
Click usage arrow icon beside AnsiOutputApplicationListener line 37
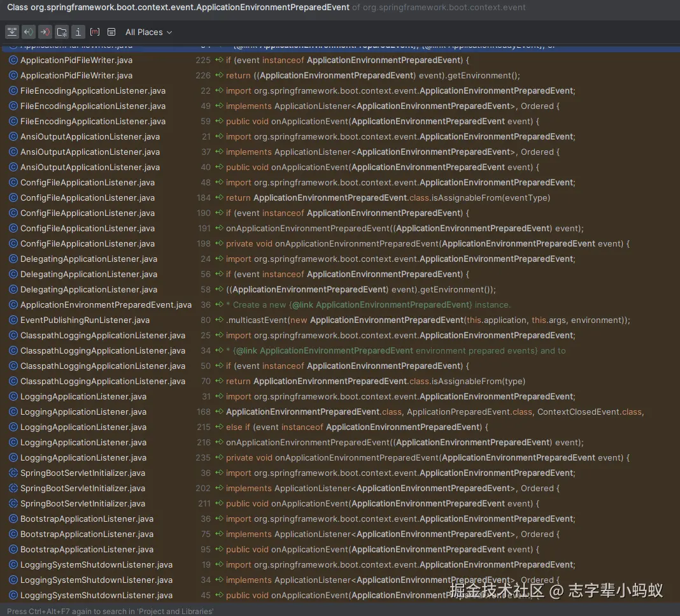click(220, 152)
